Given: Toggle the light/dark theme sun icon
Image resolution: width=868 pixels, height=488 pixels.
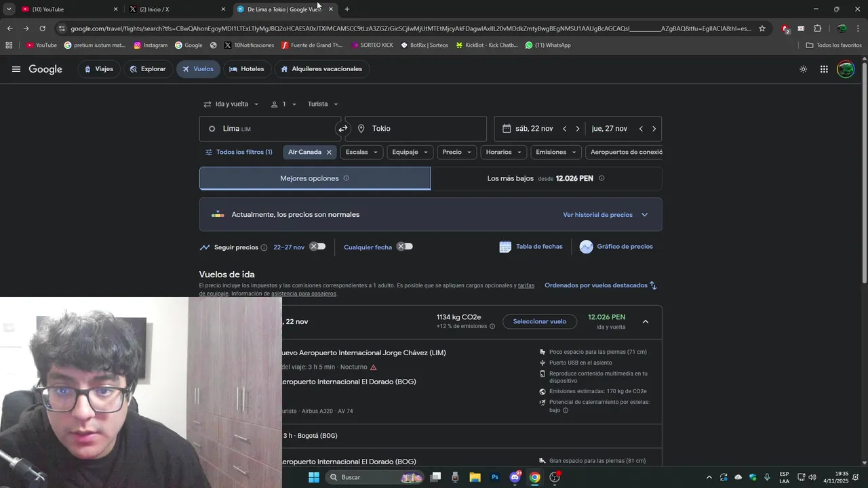Looking at the screenshot, I should [803, 69].
